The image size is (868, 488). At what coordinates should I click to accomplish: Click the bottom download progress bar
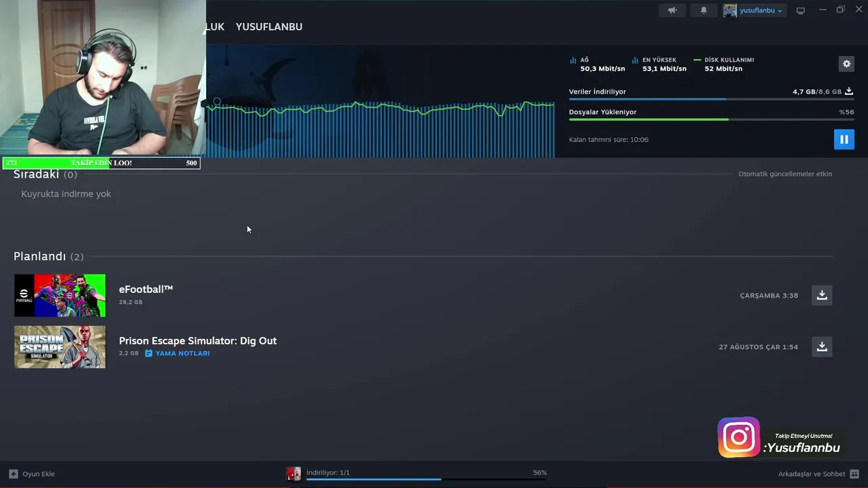(427, 479)
